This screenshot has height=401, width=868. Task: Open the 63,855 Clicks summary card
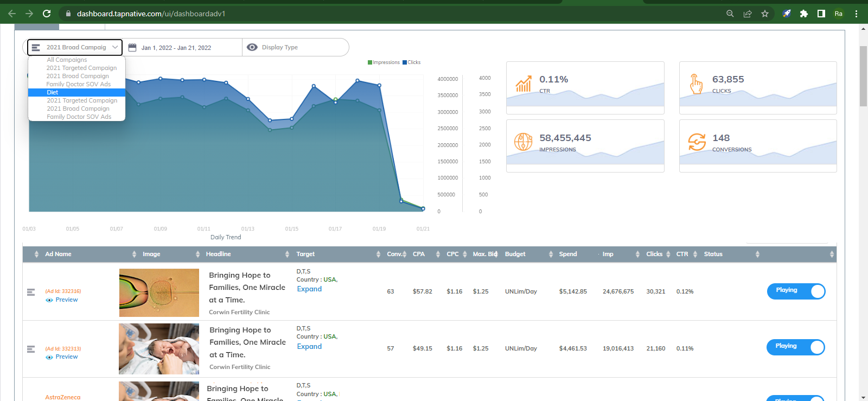pos(758,87)
